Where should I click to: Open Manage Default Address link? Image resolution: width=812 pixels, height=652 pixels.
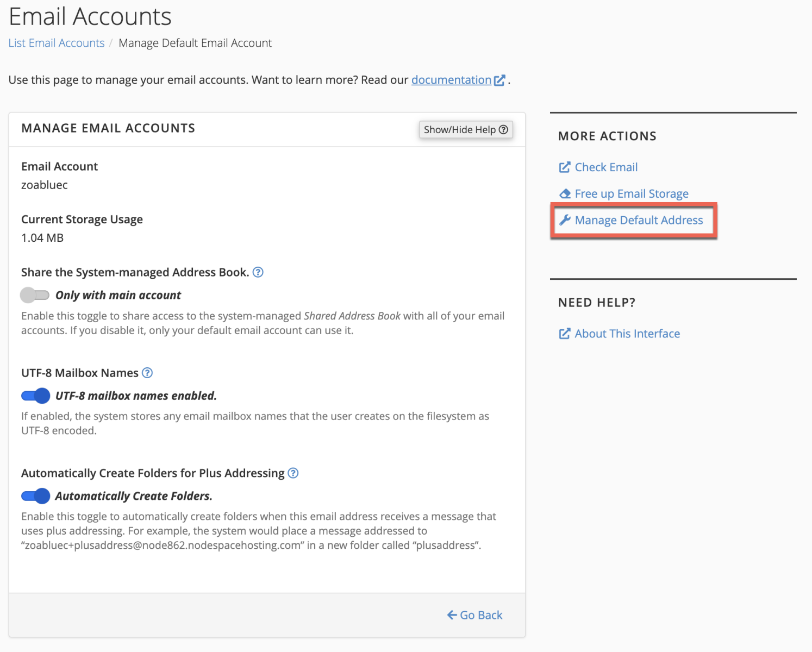click(639, 220)
